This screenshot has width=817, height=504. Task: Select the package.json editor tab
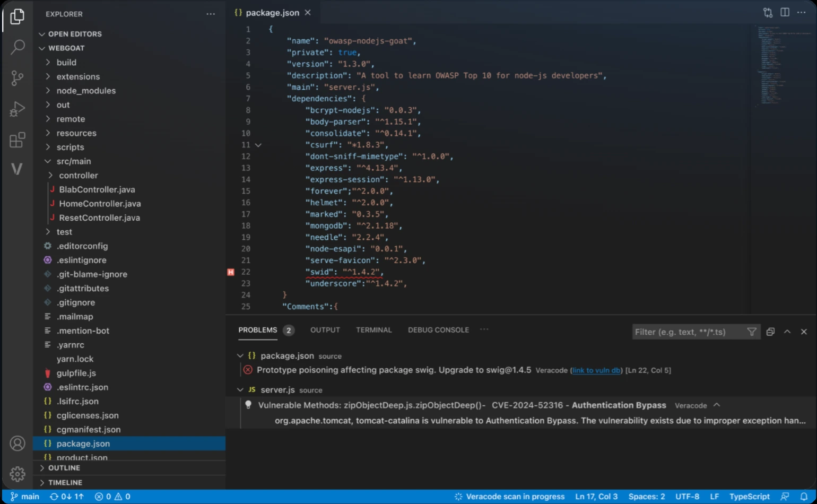coord(273,13)
